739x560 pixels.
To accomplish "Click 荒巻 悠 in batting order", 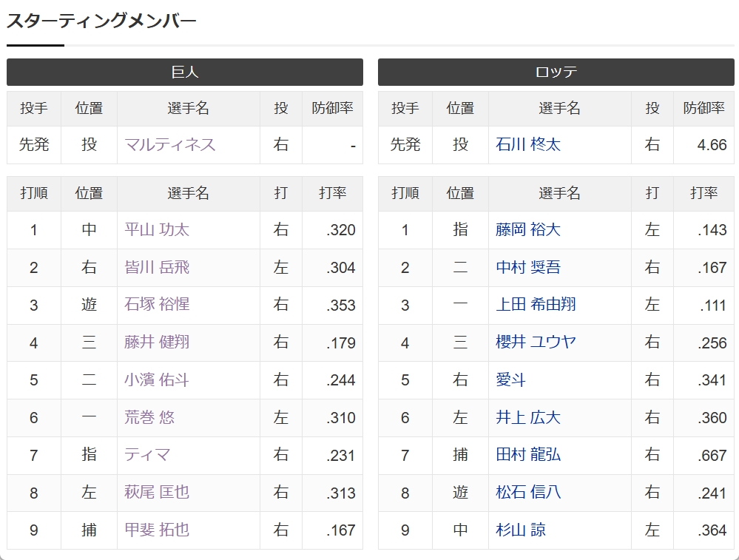I will tap(149, 418).
